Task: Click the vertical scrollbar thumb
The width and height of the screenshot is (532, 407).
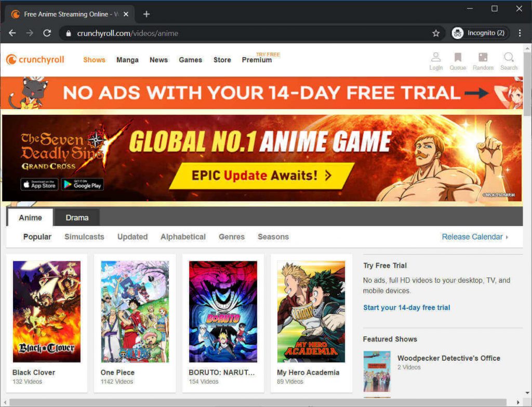Action: (x=527, y=84)
